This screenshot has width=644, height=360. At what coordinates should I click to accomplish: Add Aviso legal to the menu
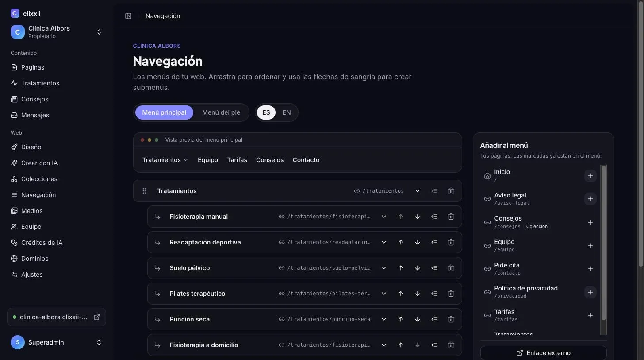(590, 199)
